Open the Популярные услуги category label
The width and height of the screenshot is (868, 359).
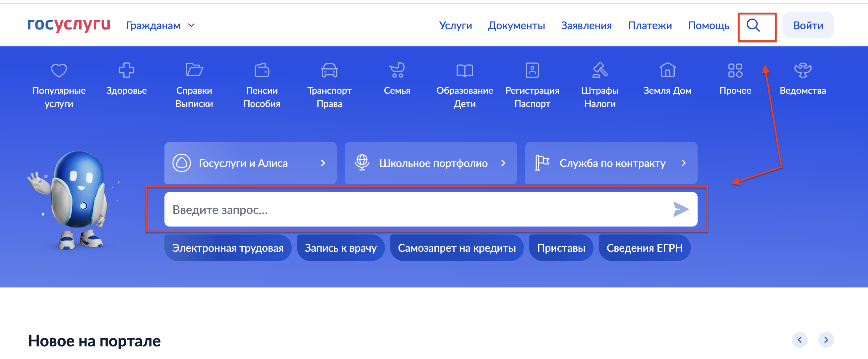[x=59, y=97]
